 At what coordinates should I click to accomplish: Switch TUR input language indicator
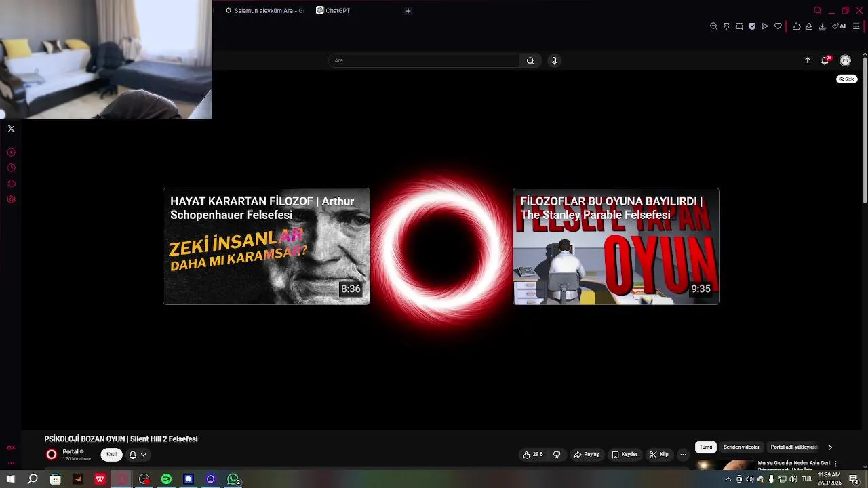806,479
